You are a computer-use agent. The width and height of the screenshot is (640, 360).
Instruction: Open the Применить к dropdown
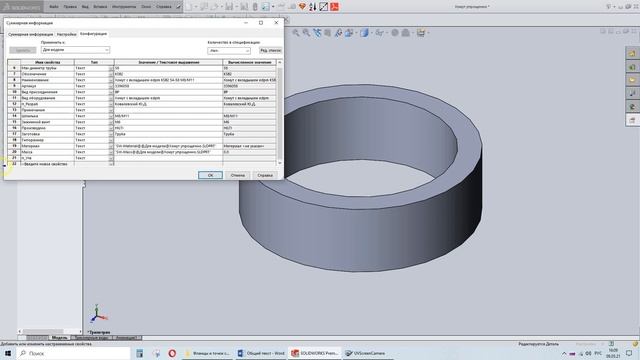(75, 50)
